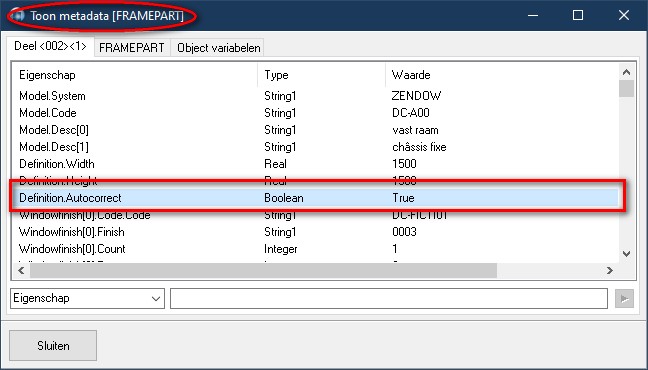Click the horizontal scrollbar thumb
The width and height of the screenshot is (648, 370).
263,271
